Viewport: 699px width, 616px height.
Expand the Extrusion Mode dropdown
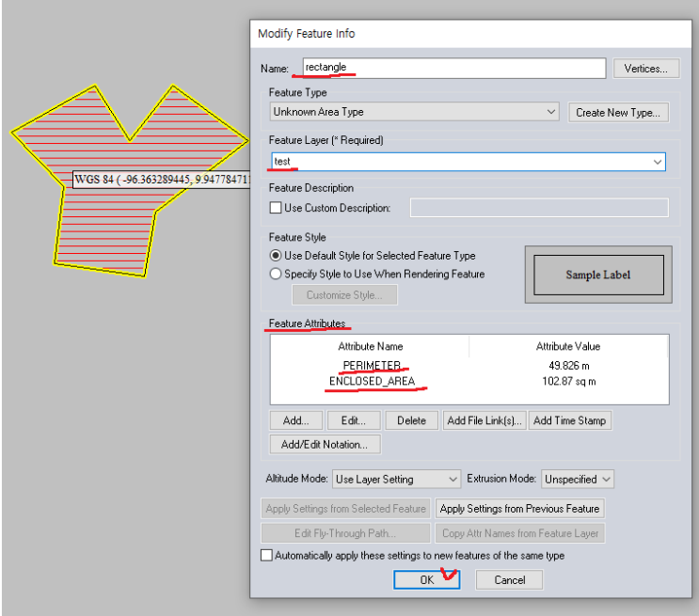click(x=578, y=479)
